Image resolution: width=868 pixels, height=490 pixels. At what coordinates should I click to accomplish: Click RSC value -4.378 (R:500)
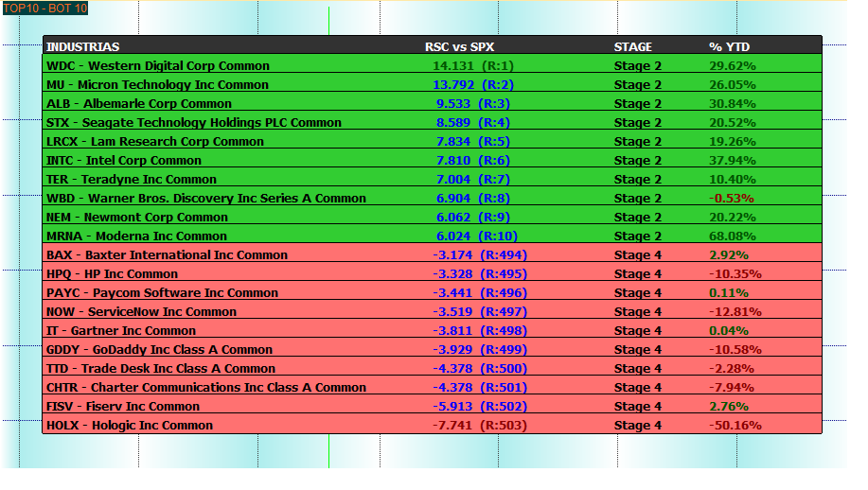(x=479, y=368)
